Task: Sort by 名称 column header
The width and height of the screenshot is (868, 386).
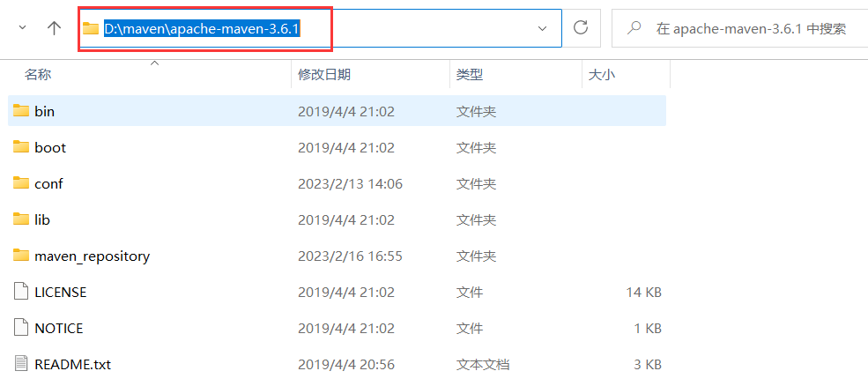Action: point(38,75)
